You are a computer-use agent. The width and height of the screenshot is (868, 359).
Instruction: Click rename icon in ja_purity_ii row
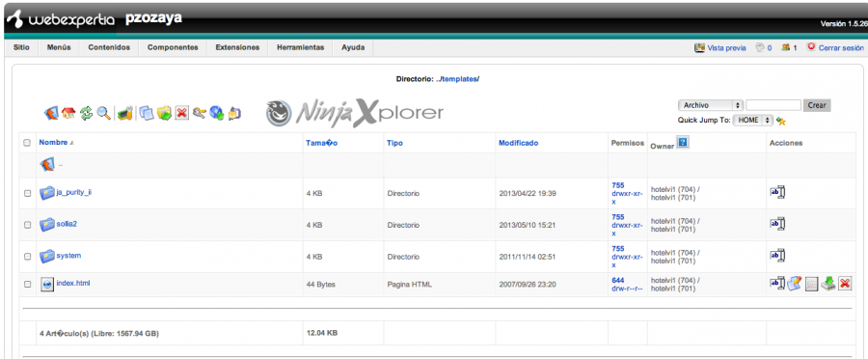(x=777, y=193)
